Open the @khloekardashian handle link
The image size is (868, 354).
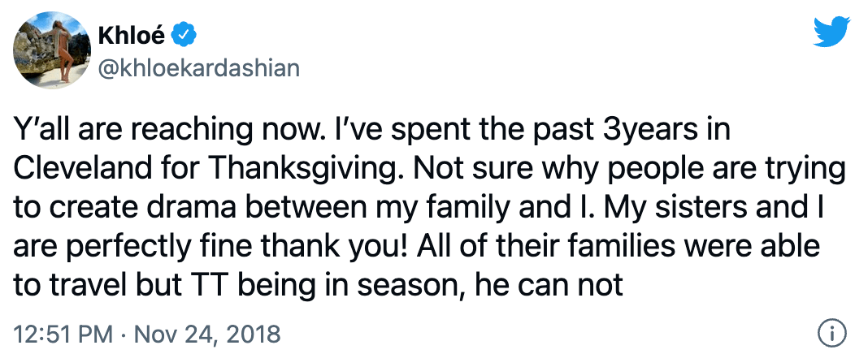click(197, 67)
